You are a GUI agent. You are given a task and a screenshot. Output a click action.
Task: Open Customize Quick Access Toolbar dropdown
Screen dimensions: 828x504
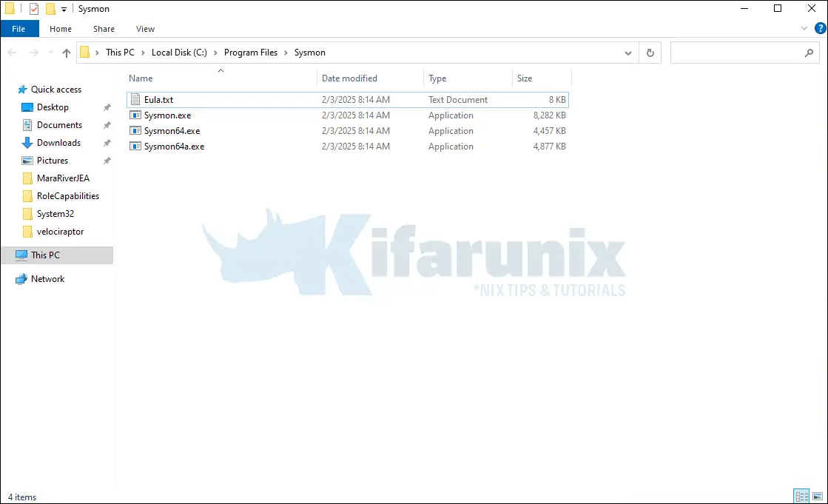64,10
